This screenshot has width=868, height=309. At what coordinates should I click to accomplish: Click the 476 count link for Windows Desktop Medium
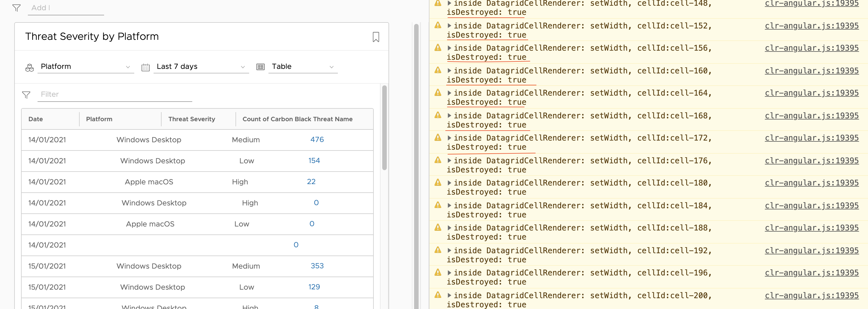(317, 139)
